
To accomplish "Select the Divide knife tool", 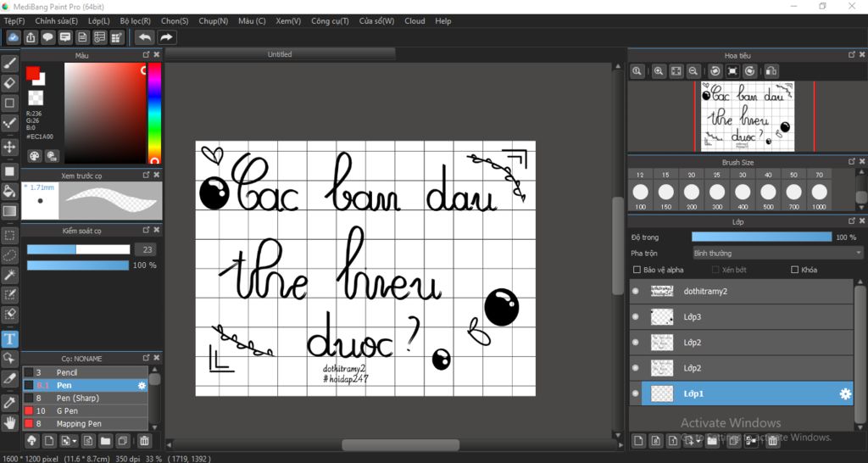I will point(9,378).
